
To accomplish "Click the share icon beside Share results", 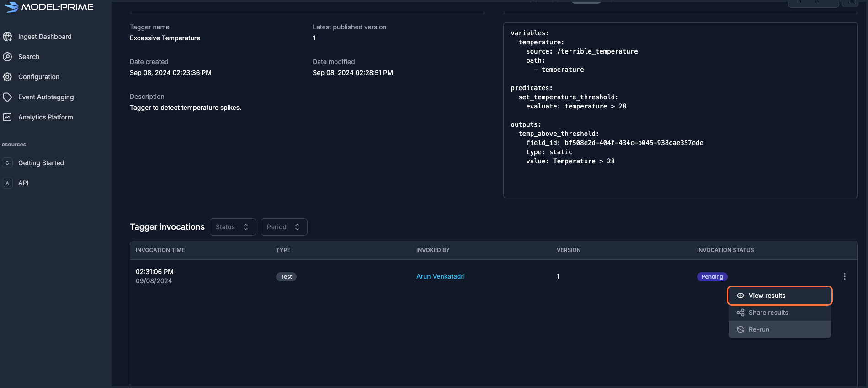I will coord(740,313).
